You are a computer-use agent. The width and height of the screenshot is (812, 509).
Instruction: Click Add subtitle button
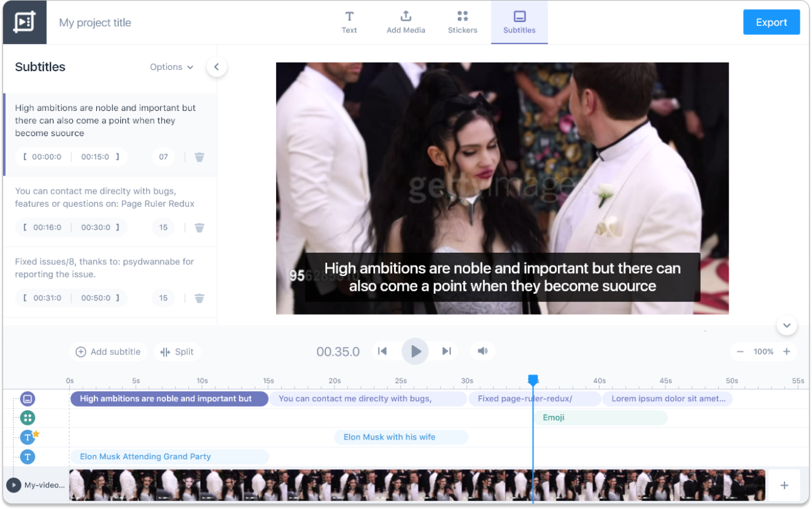(108, 352)
